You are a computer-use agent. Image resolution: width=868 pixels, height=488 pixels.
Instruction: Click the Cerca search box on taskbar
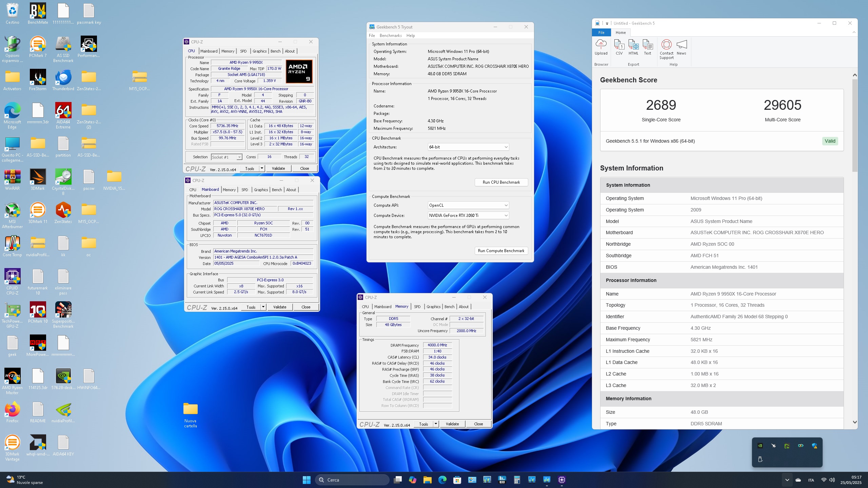(352, 480)
